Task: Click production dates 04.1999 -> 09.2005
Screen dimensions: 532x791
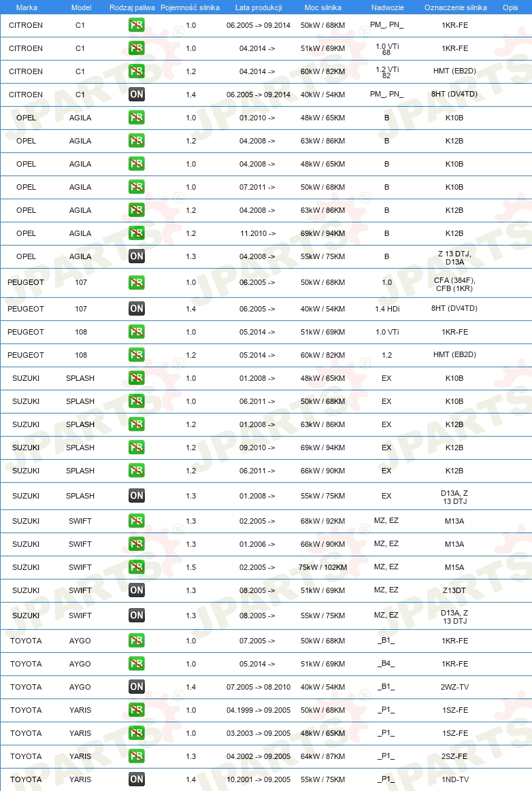Action: click(259, 710)
